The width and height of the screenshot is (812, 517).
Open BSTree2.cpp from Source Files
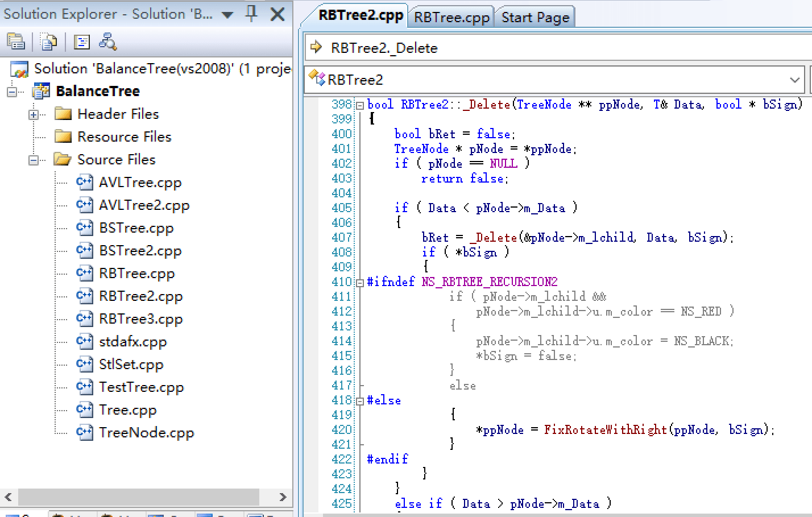[x=140, y=251]
